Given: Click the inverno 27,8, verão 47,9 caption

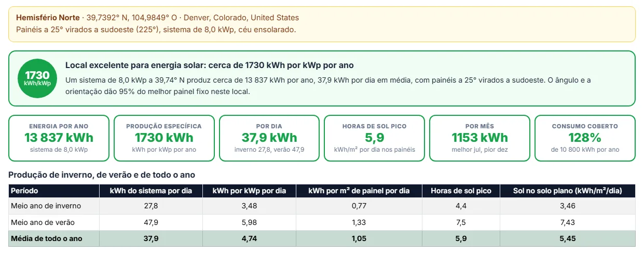Looking at the screenshot, I should pyautogui.click(x=269, y=150).
